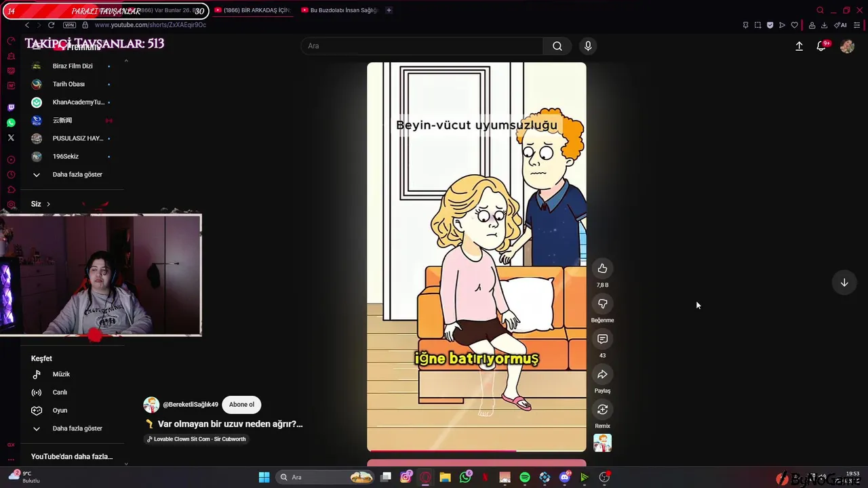The image size is (868, 488).
Task: Open the PUSULASIZ HAY... subscription
Action: [x=71, y=138]
